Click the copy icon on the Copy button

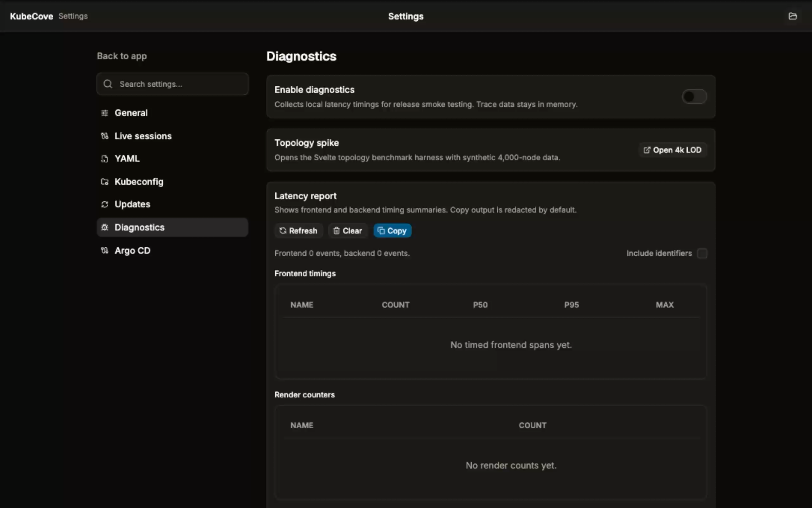pos(381,231)
